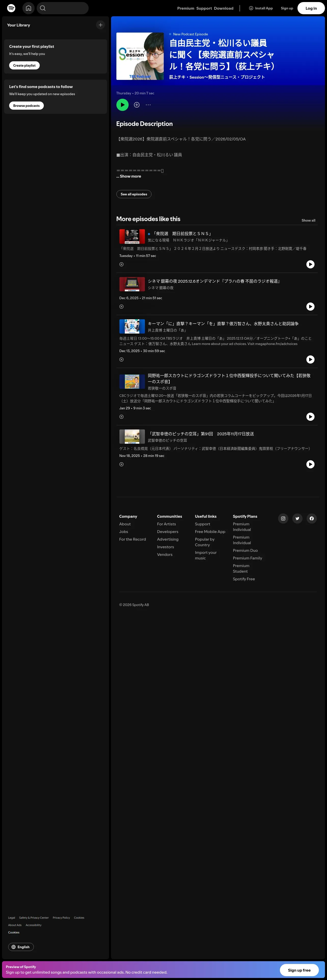
Task: Play the 衆院選 期日前投票とＳＮＳ episode
Action: tap(311, 264)
